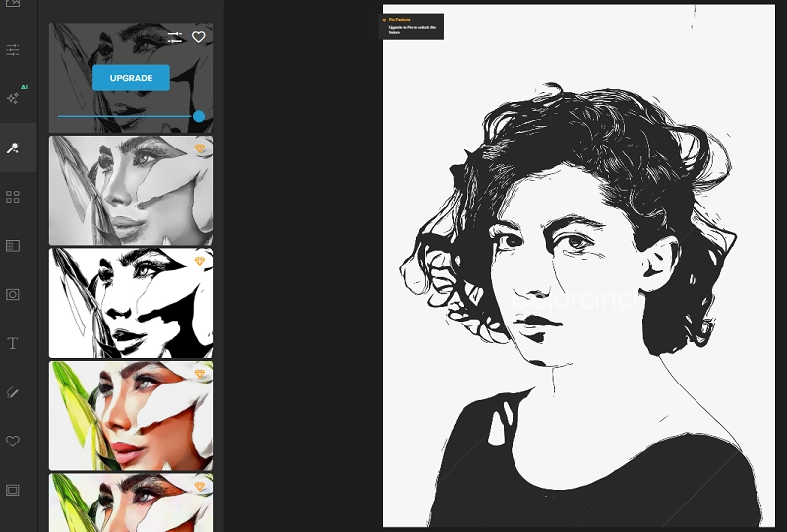Apply the pencil sketch gray effect thumbnail

(131, 190)
